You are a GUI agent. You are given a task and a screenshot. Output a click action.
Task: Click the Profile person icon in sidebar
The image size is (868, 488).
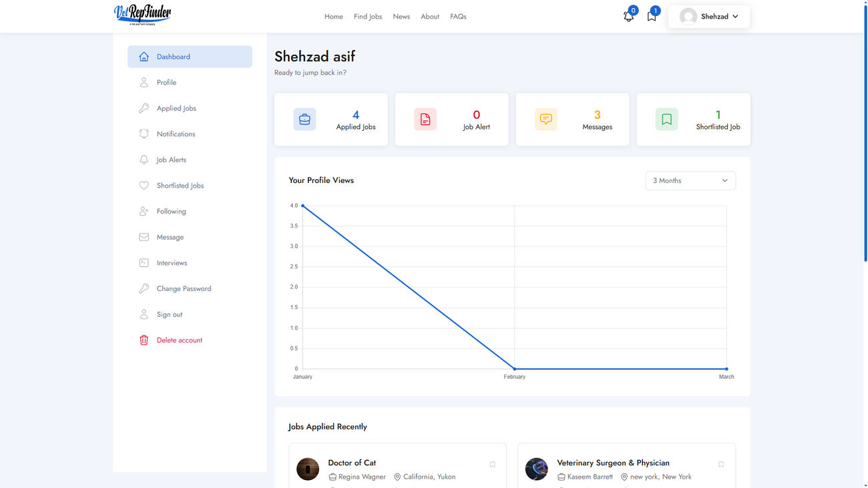point(144,83)
